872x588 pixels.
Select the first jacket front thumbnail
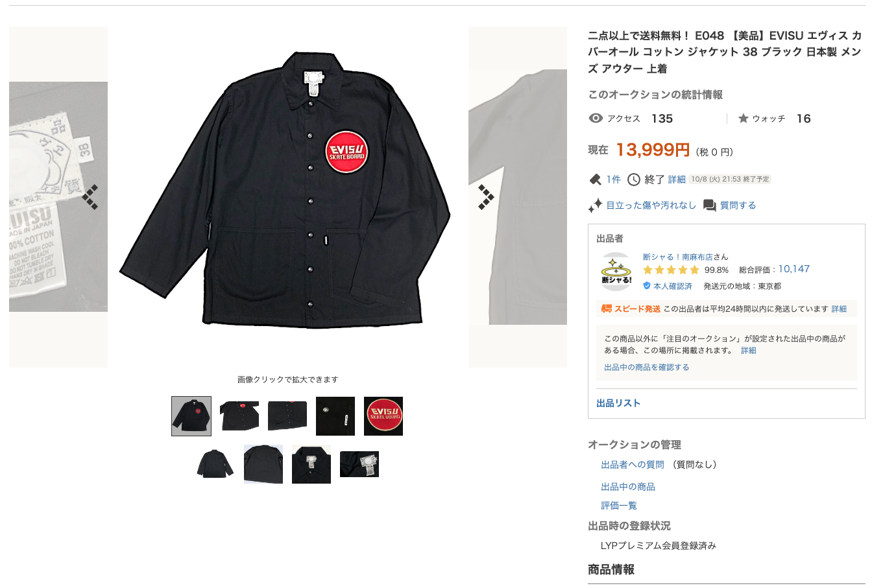(191, 416)
